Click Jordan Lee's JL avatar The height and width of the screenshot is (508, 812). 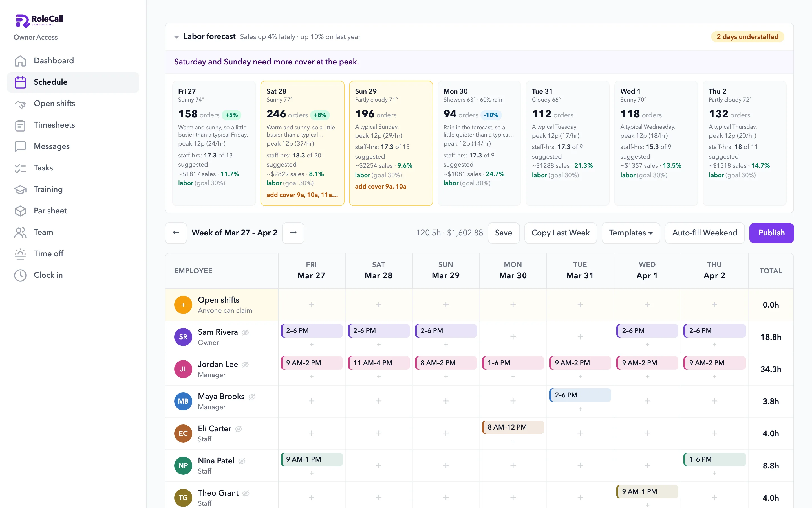coord(183,369)
